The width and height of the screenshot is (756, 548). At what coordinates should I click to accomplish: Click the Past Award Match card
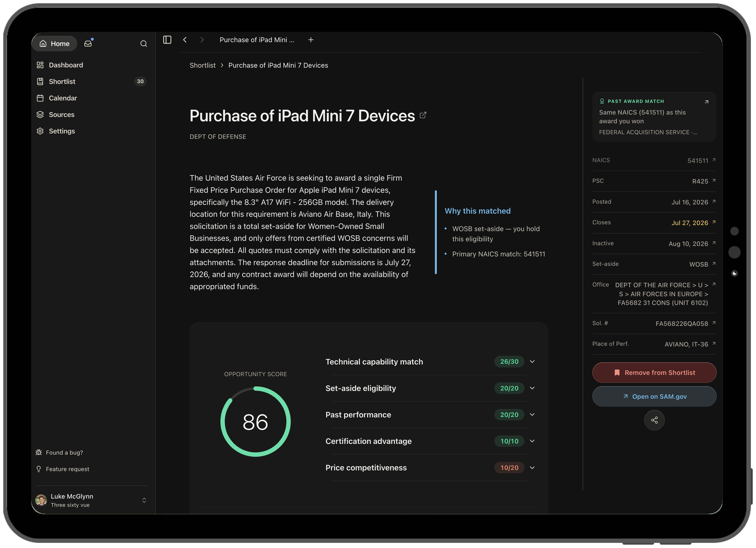[x=654, y=117]
